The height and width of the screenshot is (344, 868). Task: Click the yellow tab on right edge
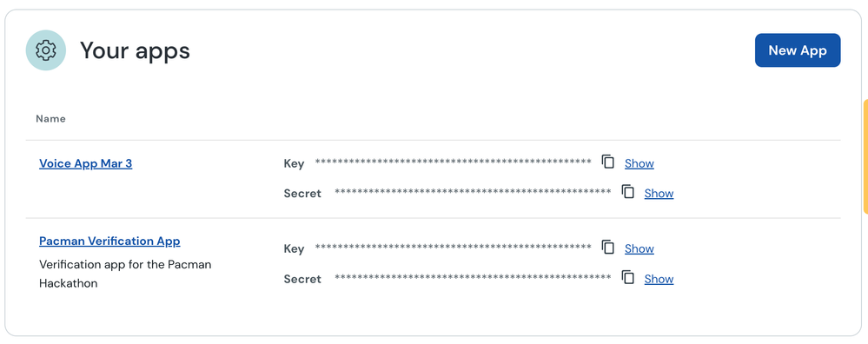coord(865,156)
